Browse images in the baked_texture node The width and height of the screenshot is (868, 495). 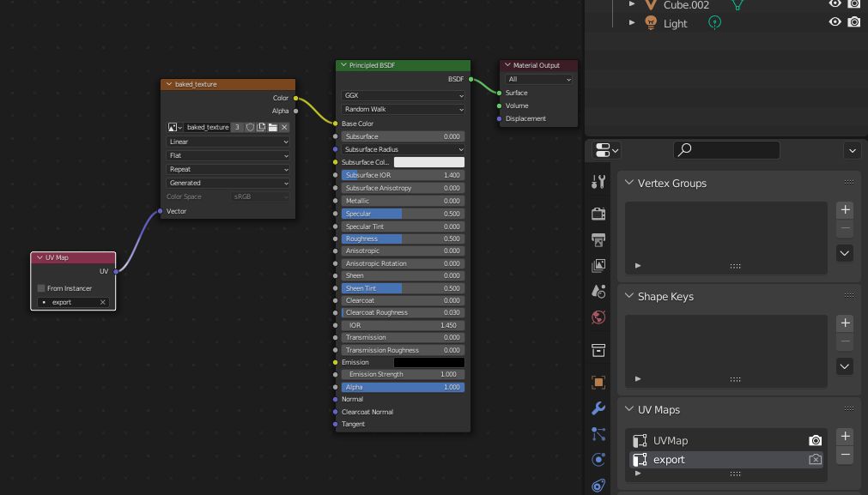(x=175, y=127)
